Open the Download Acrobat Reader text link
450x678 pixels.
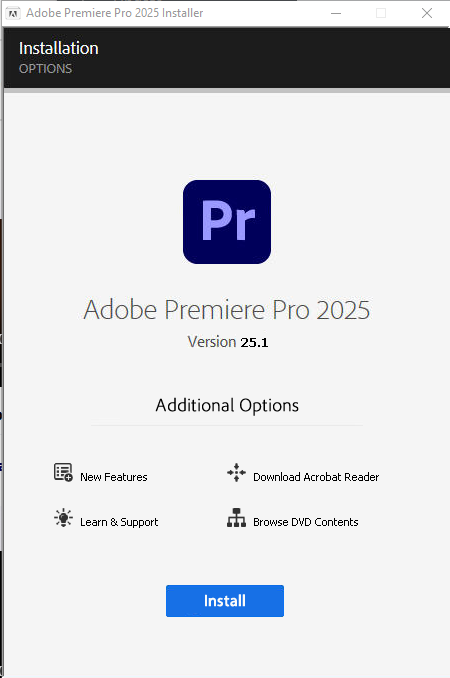coord(316,477)
